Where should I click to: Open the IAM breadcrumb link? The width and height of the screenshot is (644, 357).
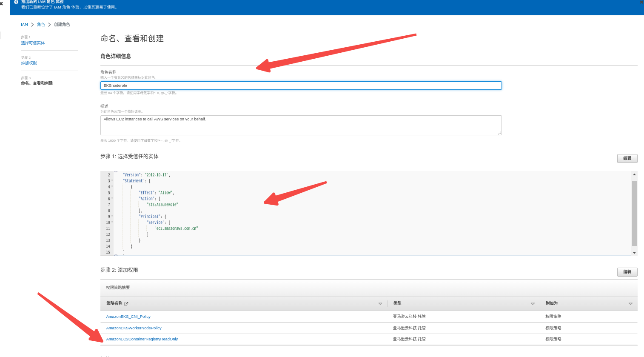(24, 25)
